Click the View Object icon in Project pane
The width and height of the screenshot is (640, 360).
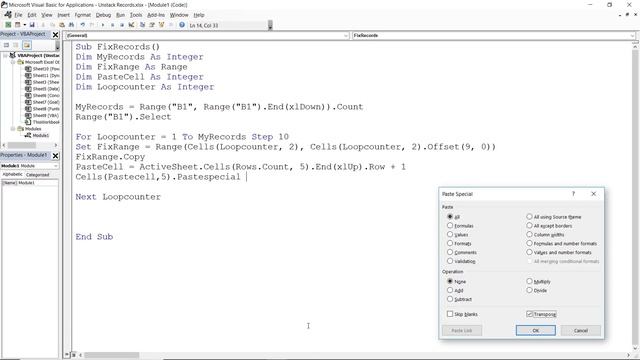(16, 45)
